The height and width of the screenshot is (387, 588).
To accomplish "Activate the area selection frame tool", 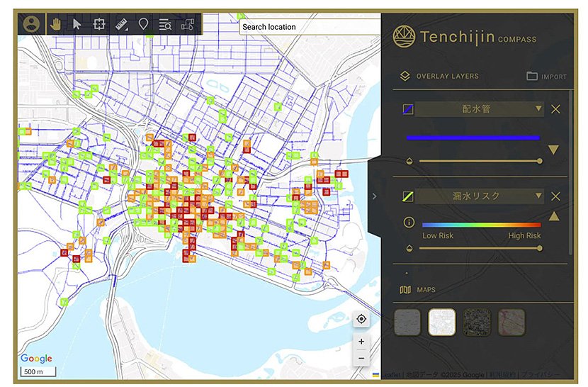I will click(99, 24).
